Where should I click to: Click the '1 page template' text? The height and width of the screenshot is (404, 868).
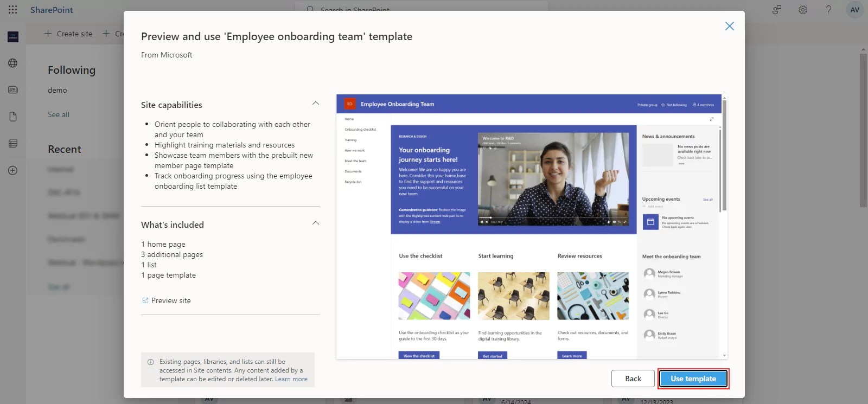pyautogui.click(x=169, y=275)
